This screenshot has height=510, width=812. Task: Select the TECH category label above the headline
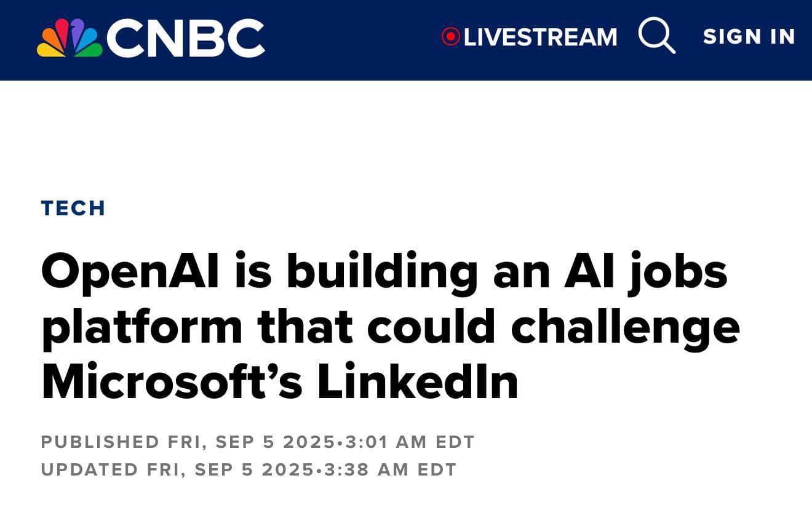(72, 207)
